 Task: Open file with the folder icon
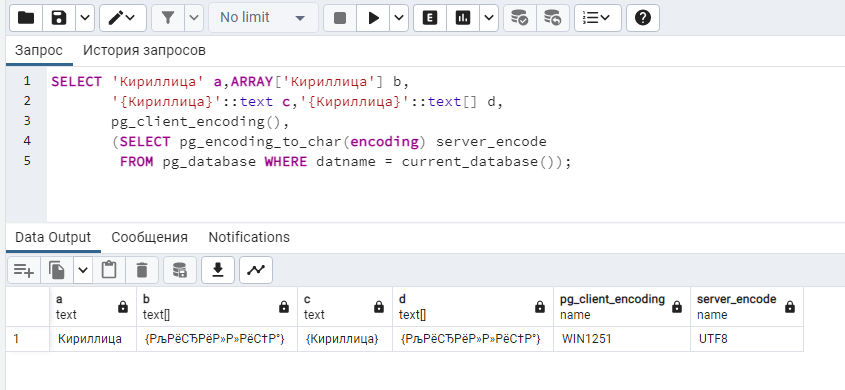pos(26,18)
